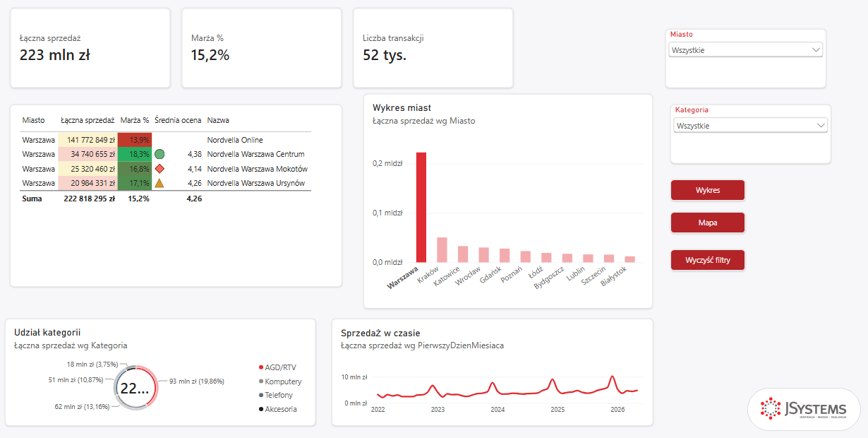The width and height of the screenshot is (868, 438).
Task: Select the Nordvella Warszawa Centrum name cell
Action: (x=256, y=154)
